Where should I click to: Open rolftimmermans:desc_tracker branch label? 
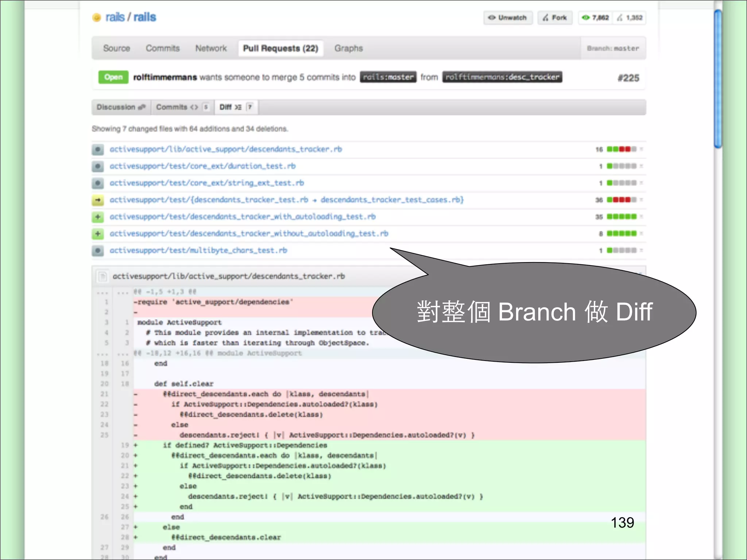point(502,77)
